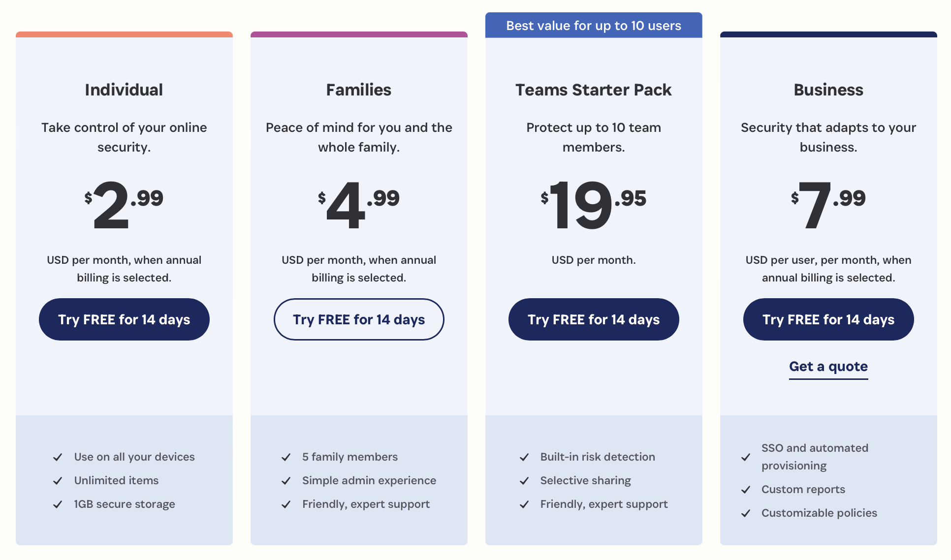Select the Best value for up to 10 users banner
The image size is (951, 560).
coord(594,26)
